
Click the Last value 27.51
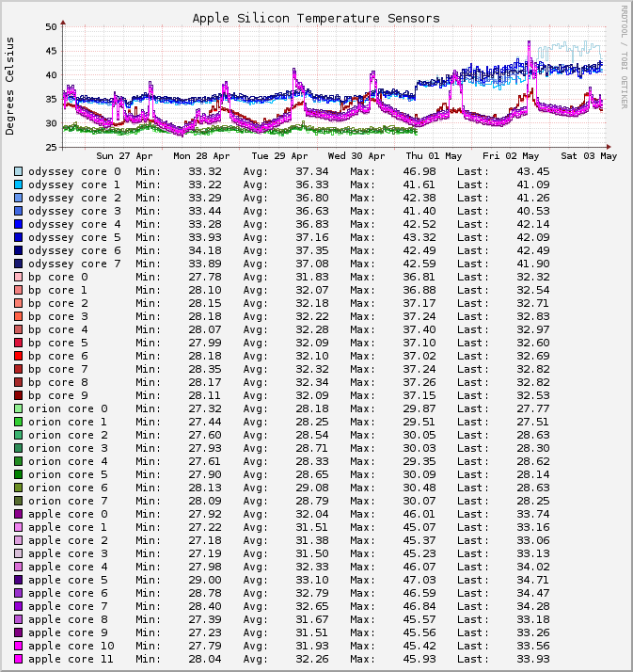533,423
